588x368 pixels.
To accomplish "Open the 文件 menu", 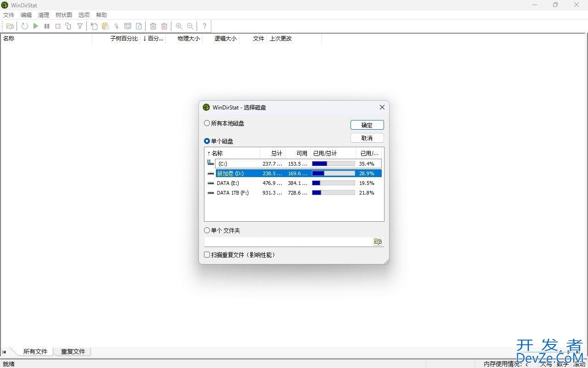I will pyautogui.click(x=9, y=15).
